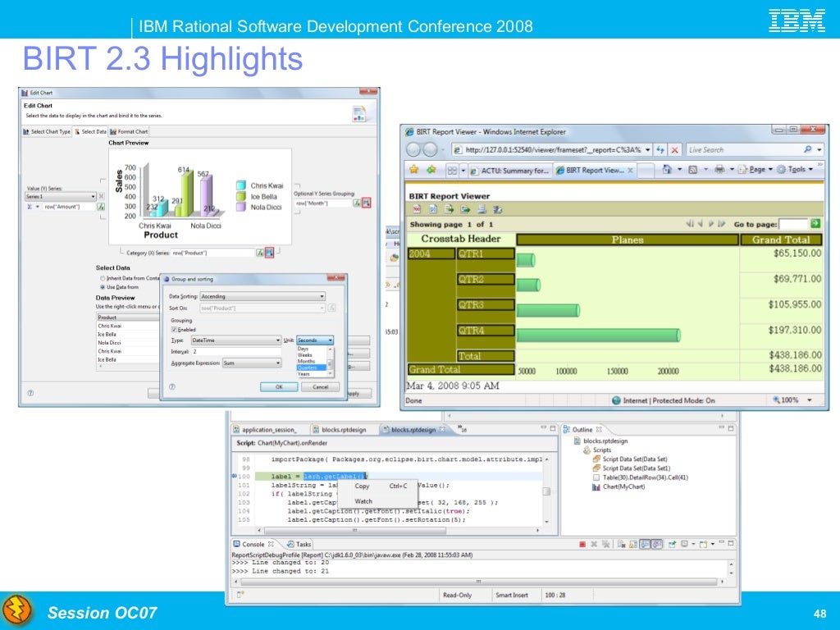The height and width of the screenshot is (630, 840).
Task: Open ACTU: Summary for... browser tab
Action: click(509, 171)
